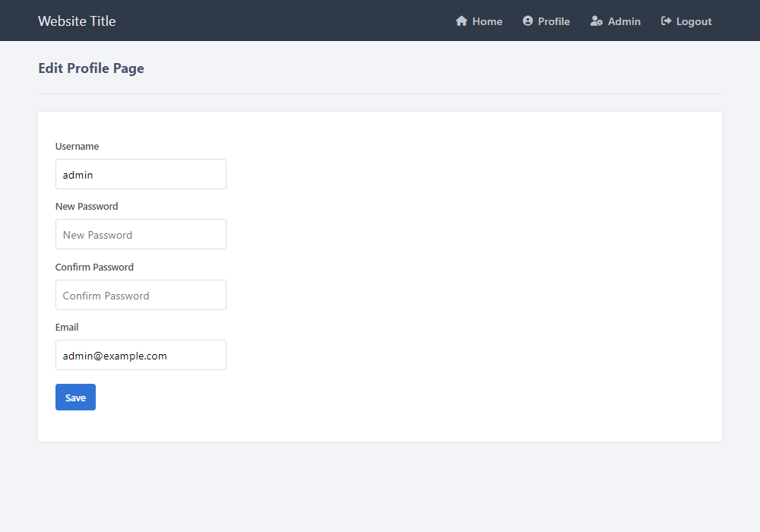Screen dimensions: 760x532
Task: Click the house icon in the navbar
Action: tap(461, 21)
